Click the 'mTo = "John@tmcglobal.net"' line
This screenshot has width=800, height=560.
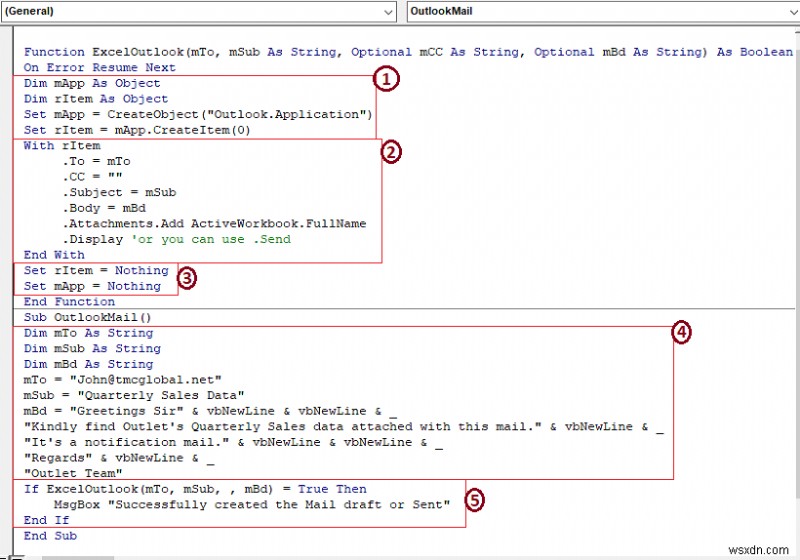point(122,380)
